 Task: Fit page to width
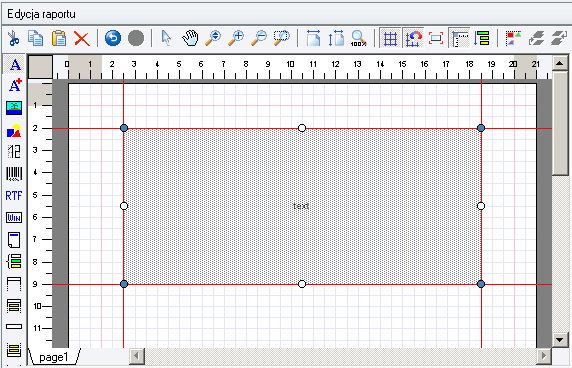313,38
